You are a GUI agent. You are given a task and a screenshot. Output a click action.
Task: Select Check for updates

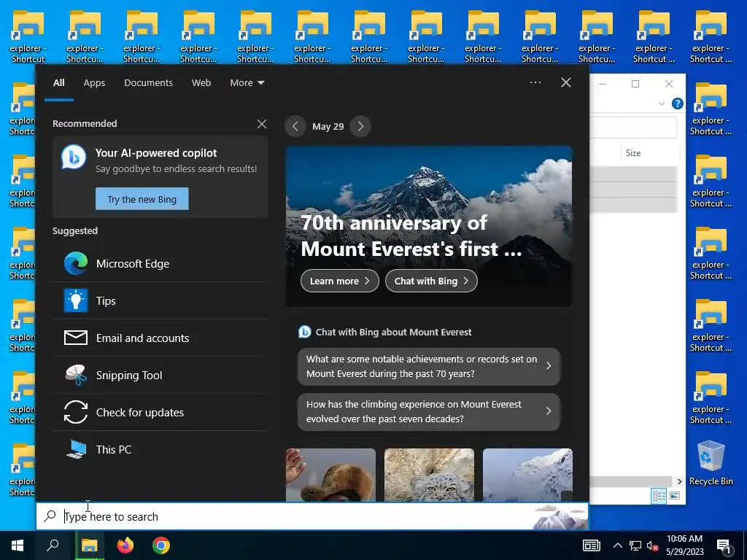tap(160, 412)
